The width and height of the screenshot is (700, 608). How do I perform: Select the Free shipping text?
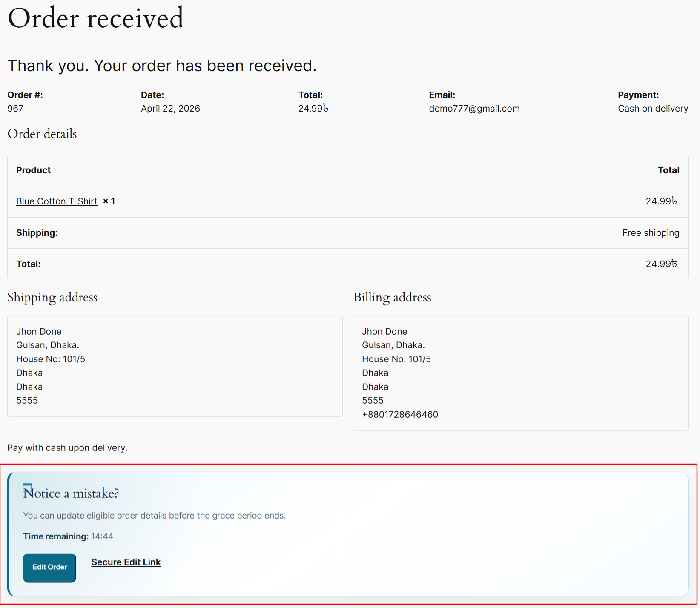[x=651, y=233]
